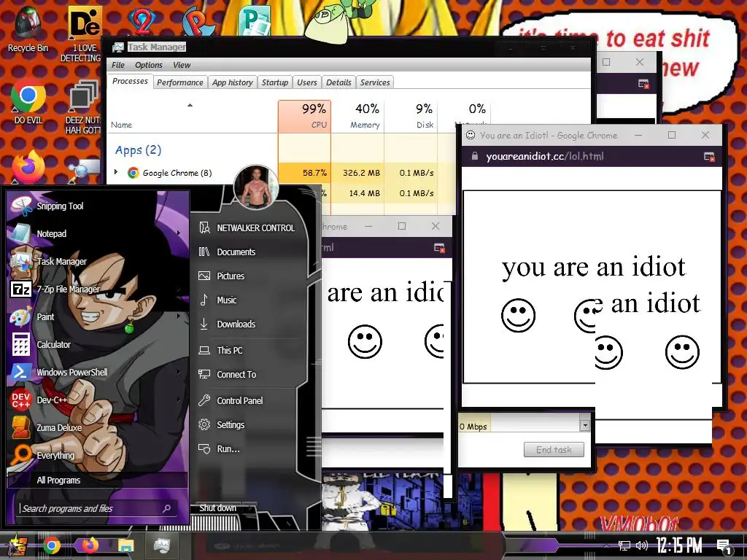Switch to the App history tab
The height and width of the screenshot is (560, 747).
pyautogui.click(x=233, y=82)
